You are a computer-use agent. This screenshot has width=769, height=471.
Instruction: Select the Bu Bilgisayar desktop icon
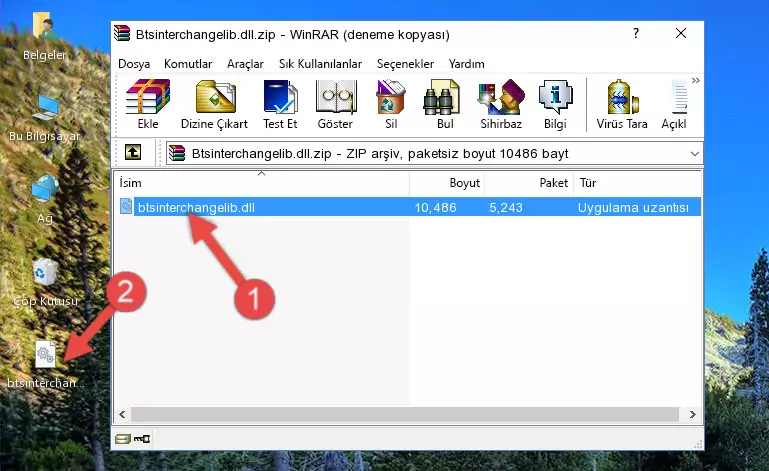coord(44,119)
